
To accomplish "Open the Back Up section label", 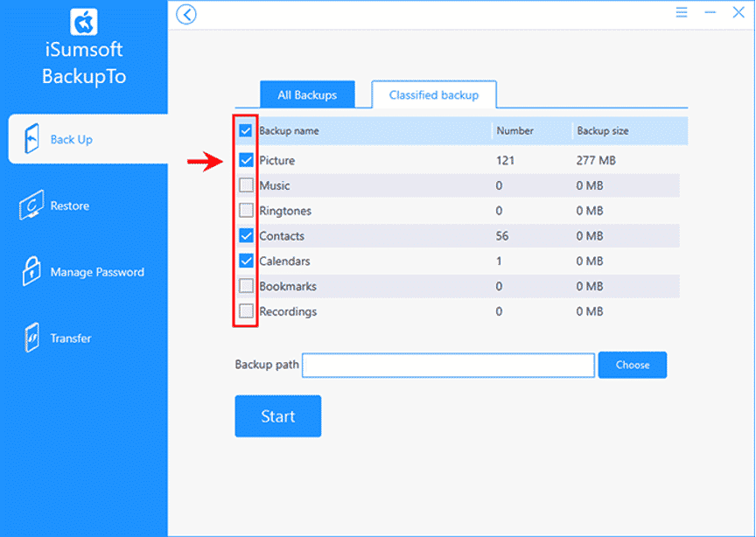I will click(72, 139).
